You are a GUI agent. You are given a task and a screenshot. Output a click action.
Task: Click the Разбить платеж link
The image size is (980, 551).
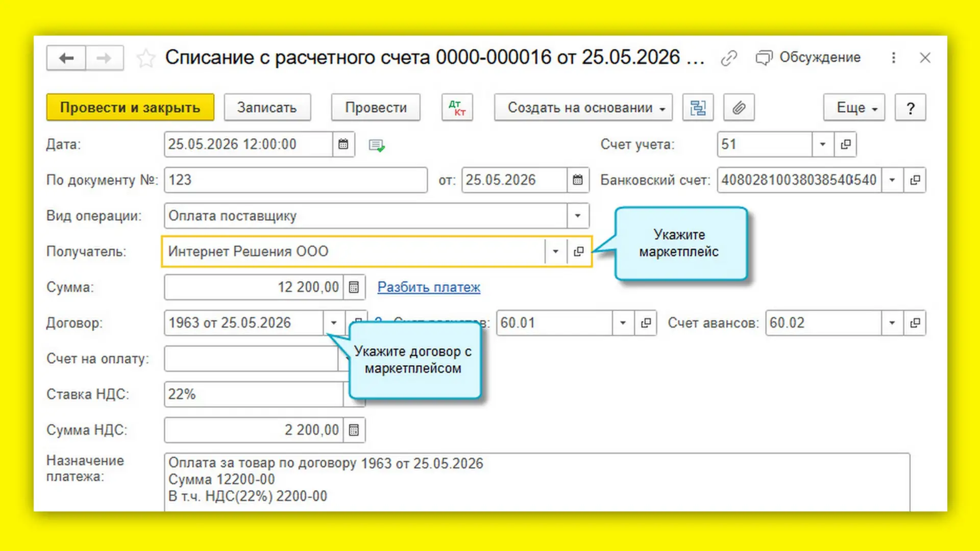pyautogui.click(x=429, y=287)
